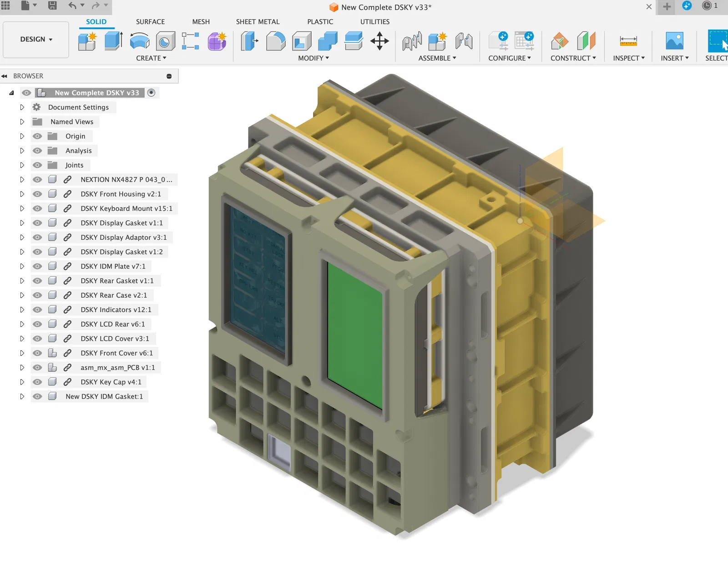Hide the DSKY Rear Case v2:1 component

(x=37, y=295)
